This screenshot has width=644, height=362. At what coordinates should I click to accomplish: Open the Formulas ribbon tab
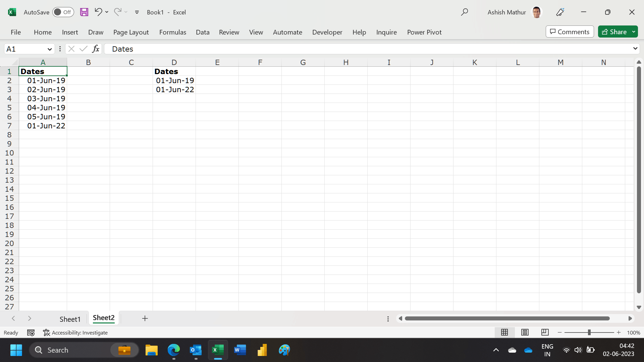tap(172, 32)
